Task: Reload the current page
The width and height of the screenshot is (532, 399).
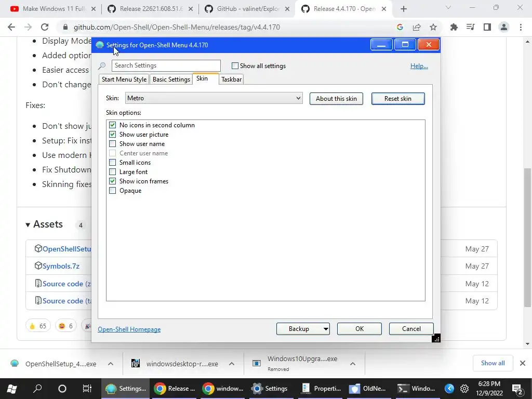Action: 45,27
